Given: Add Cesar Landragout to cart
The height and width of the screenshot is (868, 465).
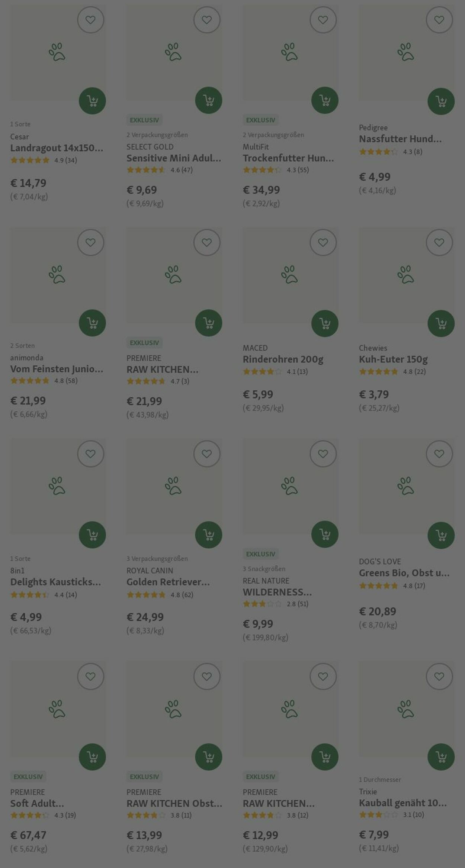Looking at the screenshot, I should 92,101.
